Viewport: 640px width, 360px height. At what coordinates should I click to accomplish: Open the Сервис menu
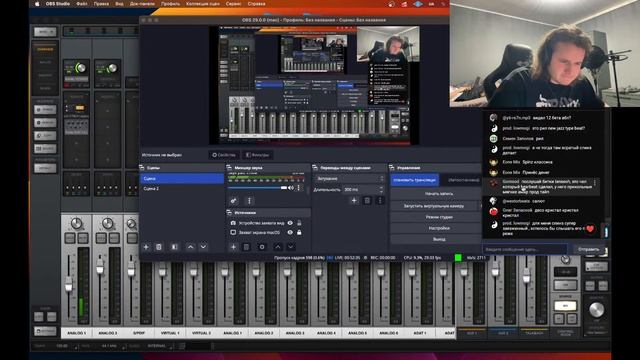click(x=233, y=4)
